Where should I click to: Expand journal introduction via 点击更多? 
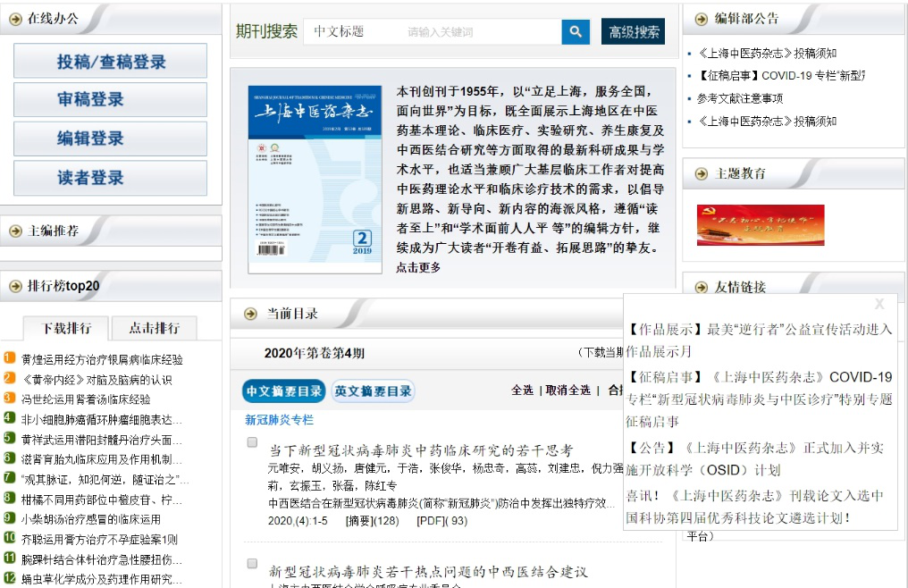(418, 267)
